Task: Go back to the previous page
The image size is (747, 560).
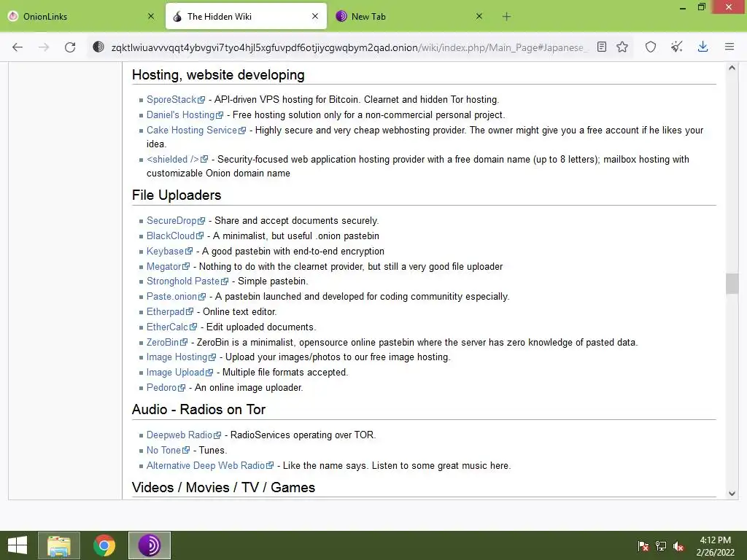Action: 18,47
